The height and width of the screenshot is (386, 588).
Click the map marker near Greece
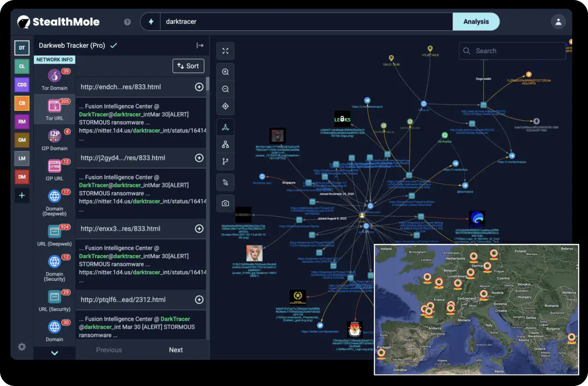(x=571, y=338)
